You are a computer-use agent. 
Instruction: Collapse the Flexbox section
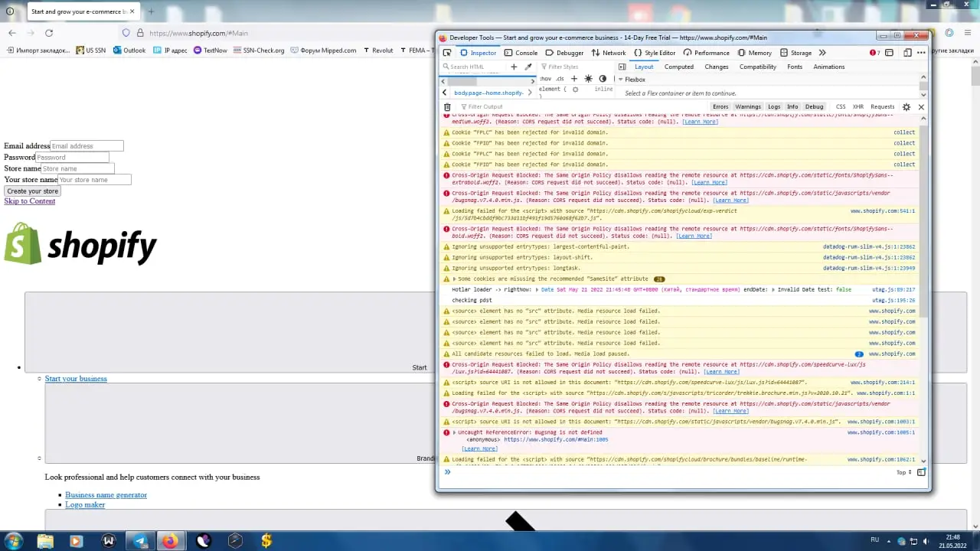coord(620,80)
